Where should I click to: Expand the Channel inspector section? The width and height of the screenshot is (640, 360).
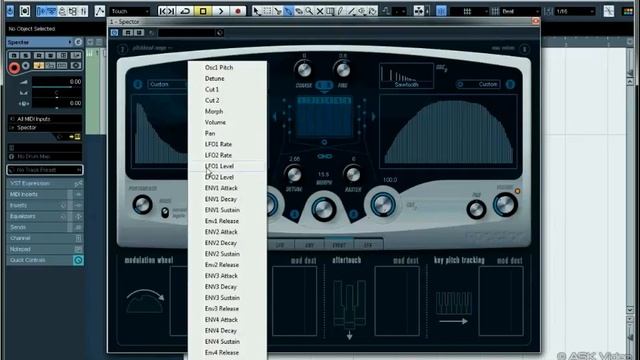coord(45,238)
